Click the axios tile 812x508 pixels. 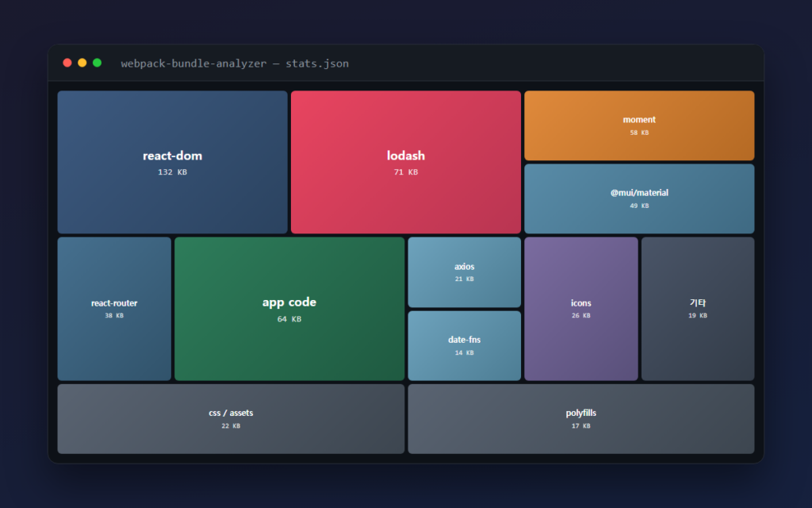click(x=465, y=272)
